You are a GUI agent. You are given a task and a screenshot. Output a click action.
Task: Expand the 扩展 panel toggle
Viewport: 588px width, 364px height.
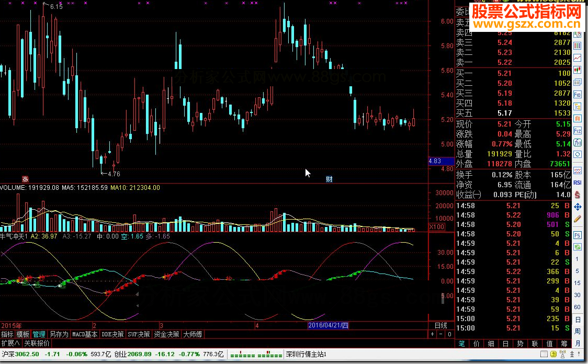[10, 343]
